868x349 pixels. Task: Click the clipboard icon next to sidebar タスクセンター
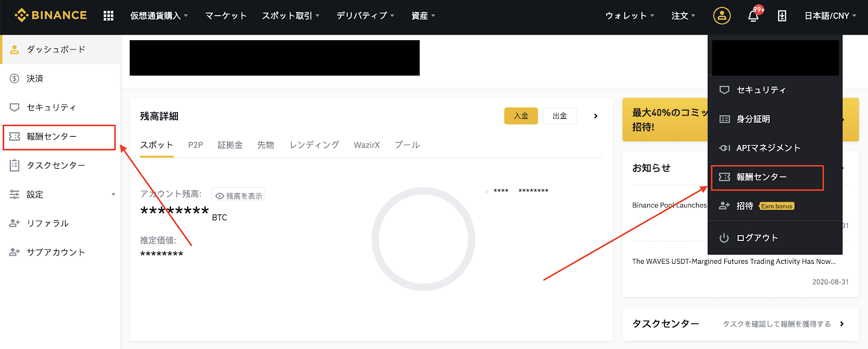(x=15, y=165)
